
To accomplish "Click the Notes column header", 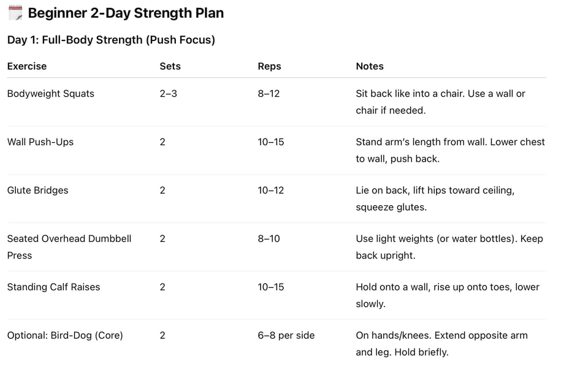I will [370, 66].
